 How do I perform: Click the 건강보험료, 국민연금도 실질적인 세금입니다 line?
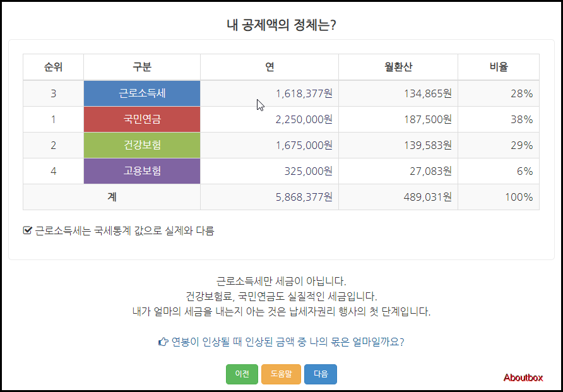click(x=281, y=296)
